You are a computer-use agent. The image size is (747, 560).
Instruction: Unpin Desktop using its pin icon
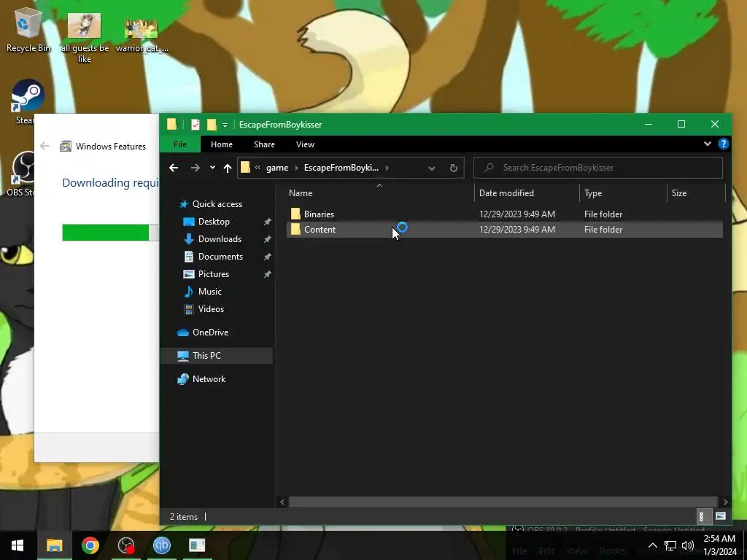pos(267,222)
